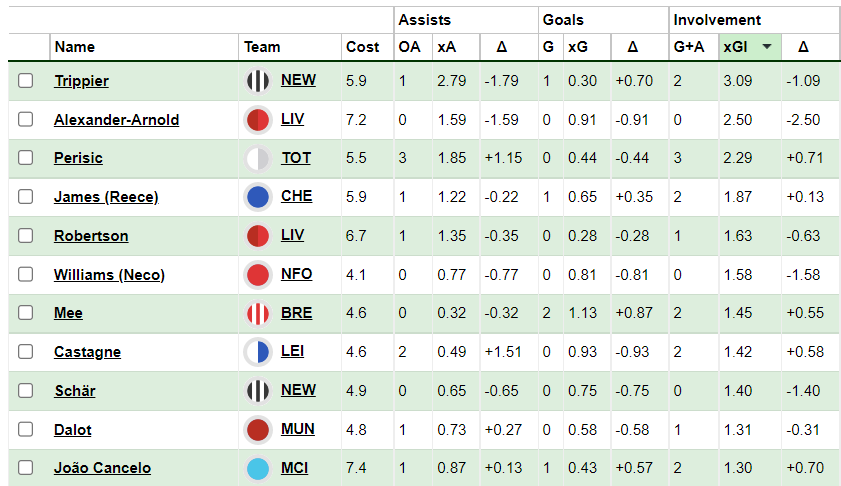Click the Team column header
This screenshot has height=486, width=841.
pyautogui.click(x=262, y=47)
